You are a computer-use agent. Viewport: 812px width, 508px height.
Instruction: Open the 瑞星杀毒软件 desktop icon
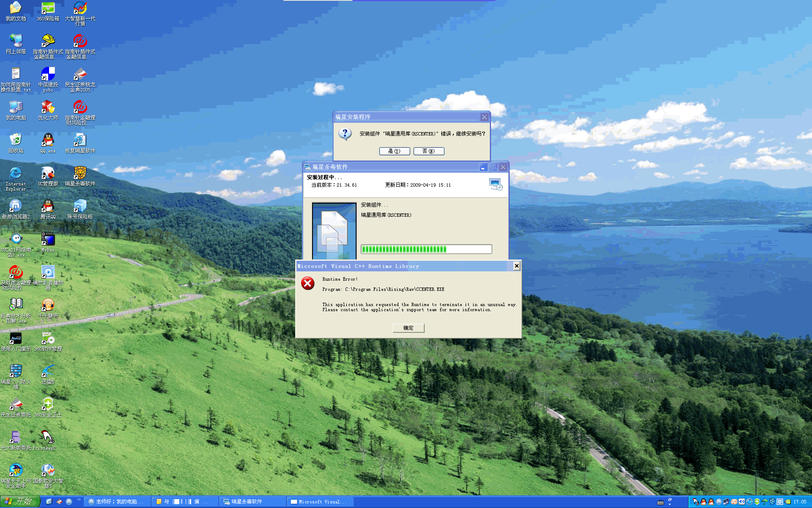point(80,174)
